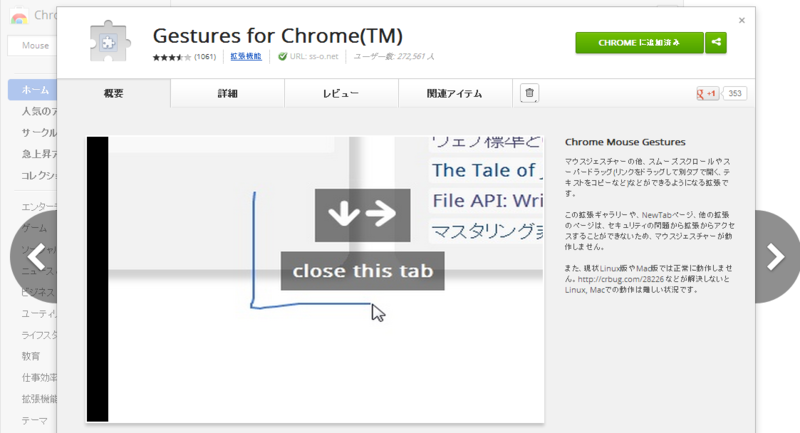Select the 関連アイテム tab
800x433 pixels.
click(x=455, y=93)
